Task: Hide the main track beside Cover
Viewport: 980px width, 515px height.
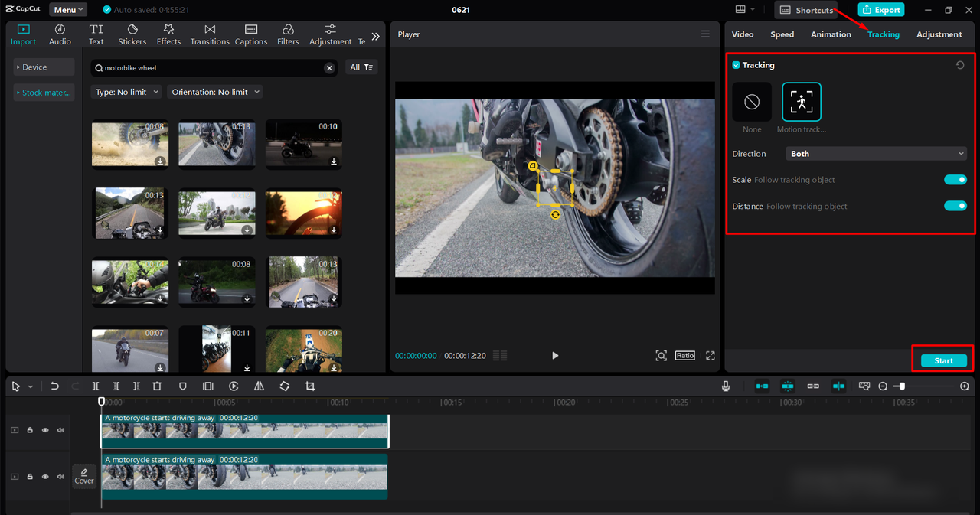Action: click(45, 476)
